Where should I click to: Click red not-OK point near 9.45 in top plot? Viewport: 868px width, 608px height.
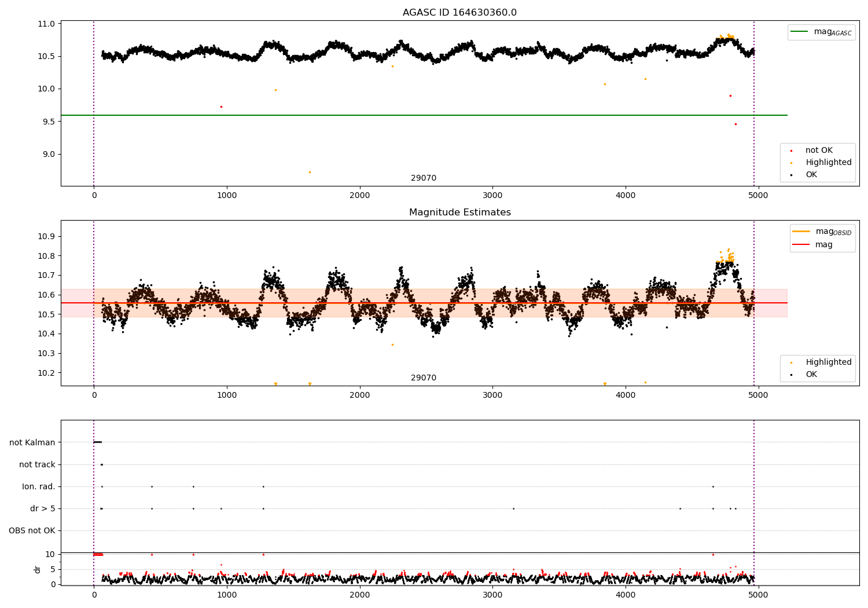[x=735, y=124]
